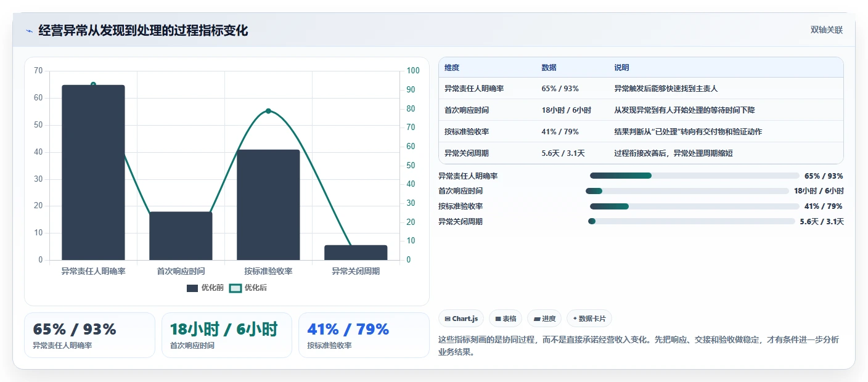Image resolution: width=868 pixels, height=382 pixels.
Task: Click the 按标准验收率 table row label
Action: point(467,132)
